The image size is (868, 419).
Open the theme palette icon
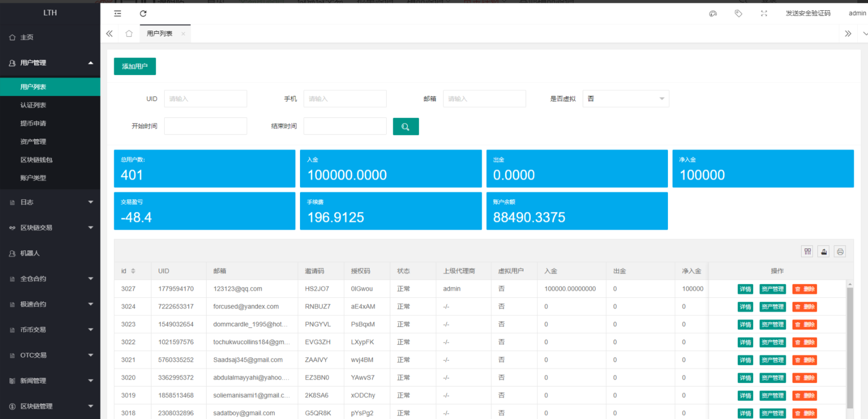[x=713, y=14]
